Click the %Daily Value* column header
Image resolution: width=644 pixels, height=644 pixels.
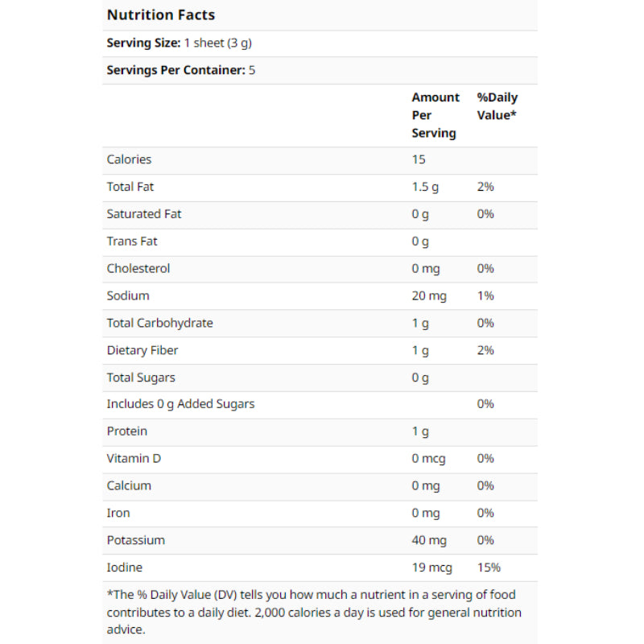point(497,106)
